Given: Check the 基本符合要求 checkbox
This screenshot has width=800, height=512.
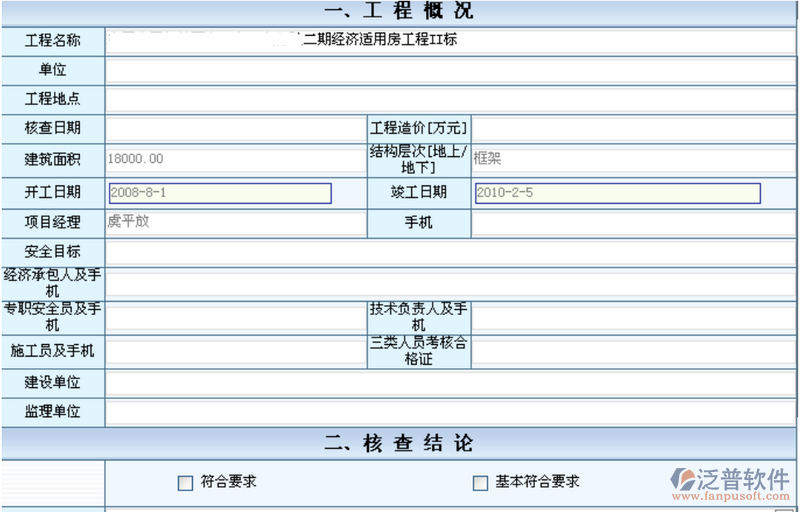Looking at the screenshot, I should [480, 483].
